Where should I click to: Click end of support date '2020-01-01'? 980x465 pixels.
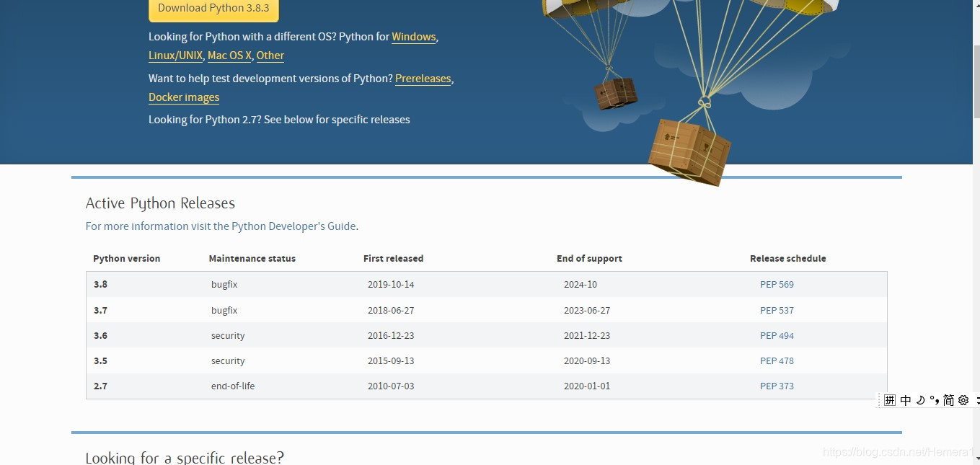click(x=587, y=386)
